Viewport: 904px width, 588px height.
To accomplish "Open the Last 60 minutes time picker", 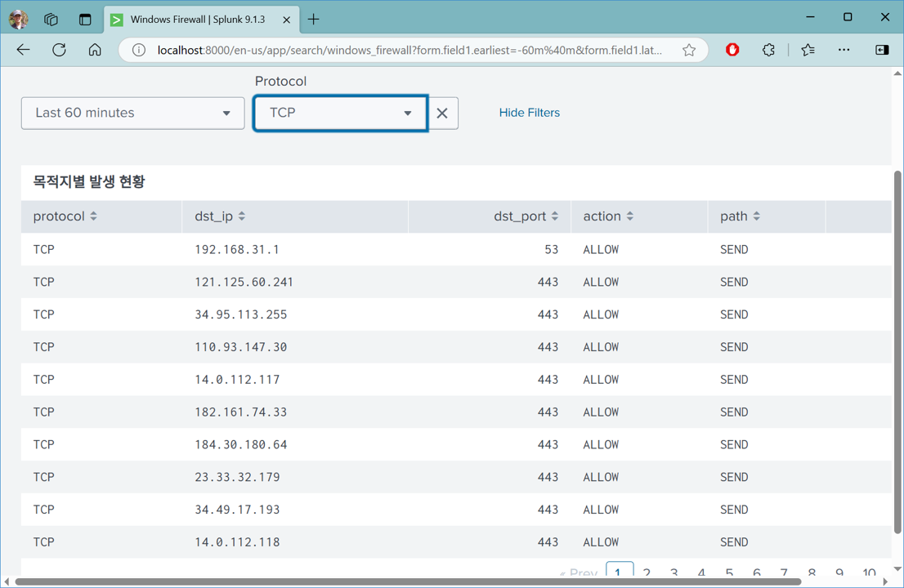I will [132, 113].
